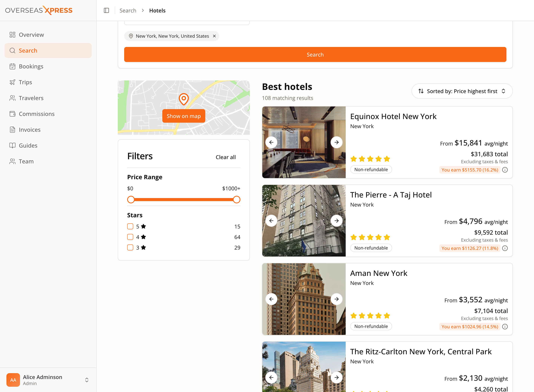Show next Pierre Taj Hotel photo
Screen dimensions: 534x392
(x=337, y=221)
